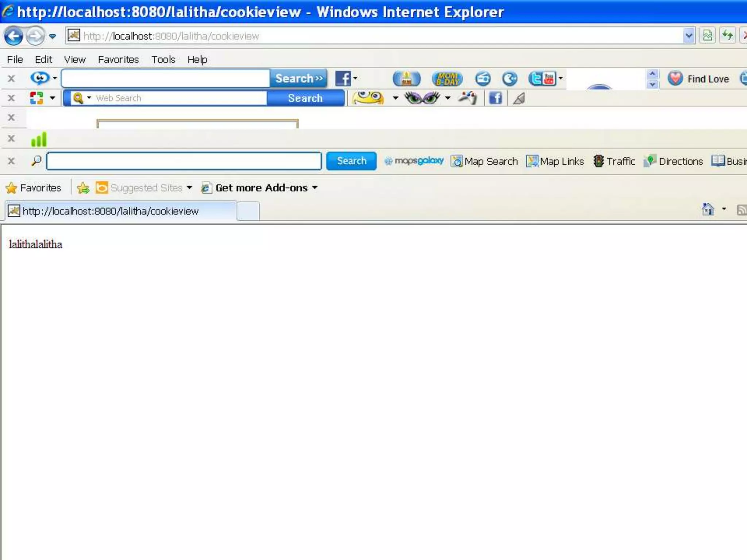
Task: Open the Help menu
Action: pyautogui.click(x=197, y=59)
